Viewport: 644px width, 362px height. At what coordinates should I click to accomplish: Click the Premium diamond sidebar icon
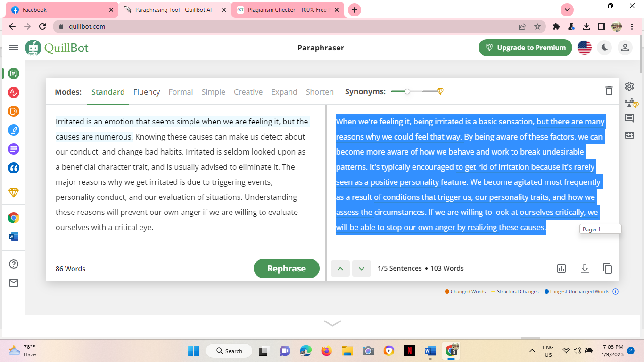(x=14, y=193)
